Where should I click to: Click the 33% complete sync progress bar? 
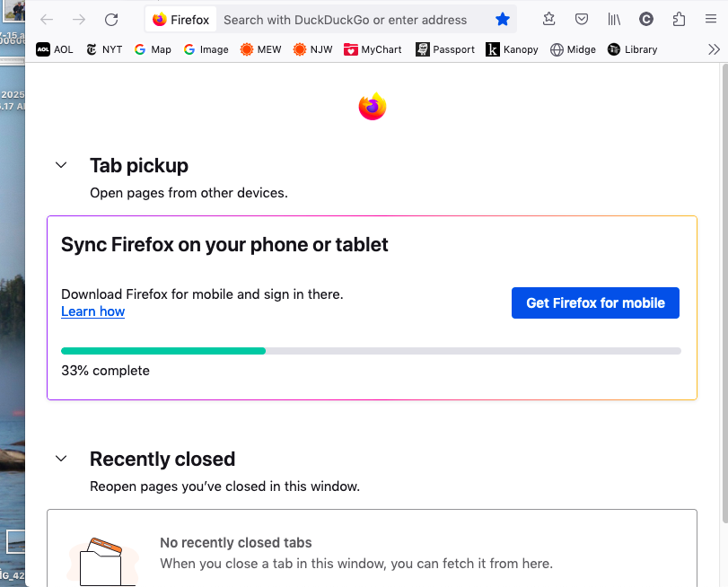coord(371,351)
